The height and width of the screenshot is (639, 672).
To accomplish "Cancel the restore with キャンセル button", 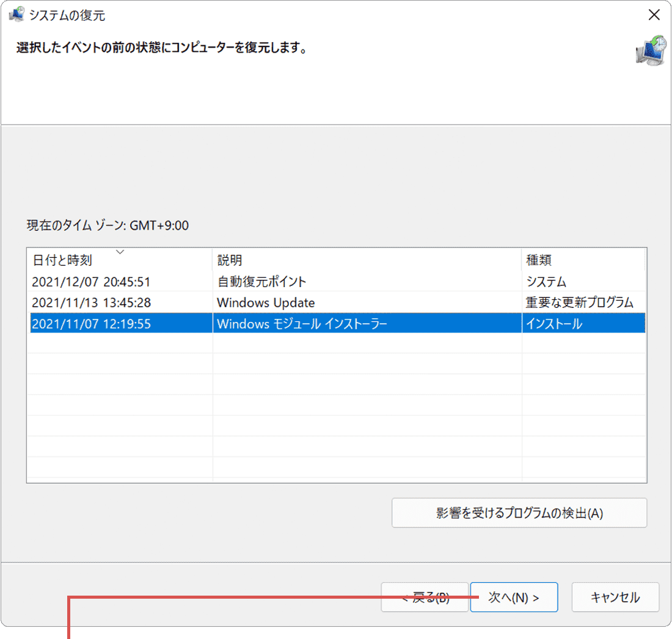I will 615,597.
